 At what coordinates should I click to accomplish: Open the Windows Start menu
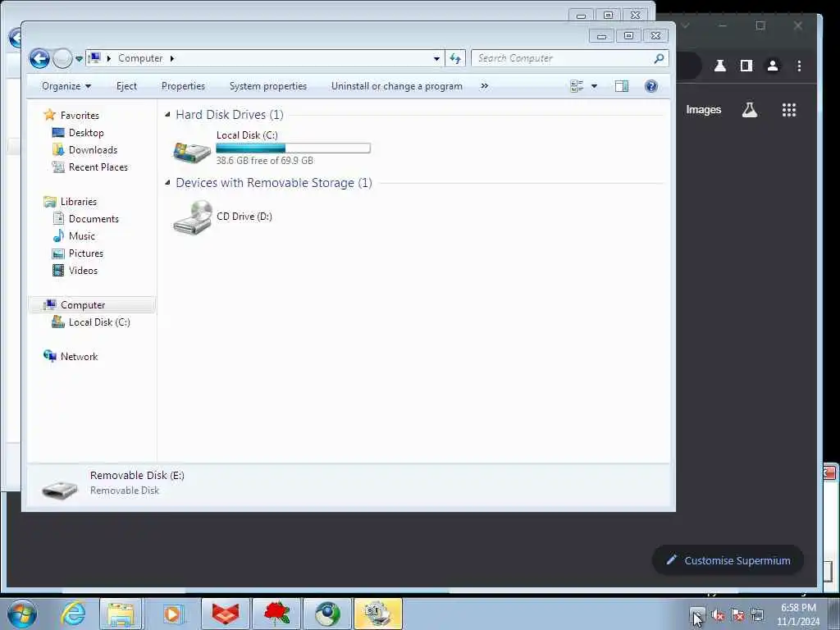(22, 614)
